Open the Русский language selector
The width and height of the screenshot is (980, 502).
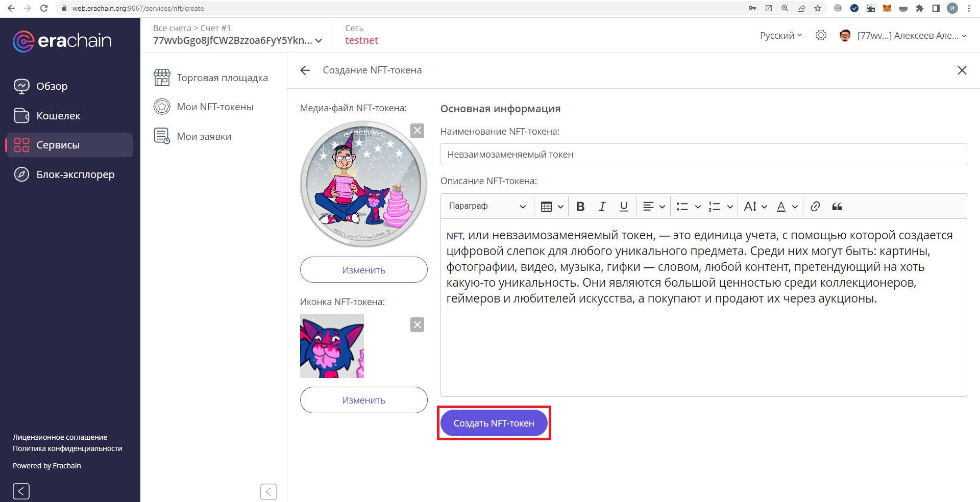[779, 35]
